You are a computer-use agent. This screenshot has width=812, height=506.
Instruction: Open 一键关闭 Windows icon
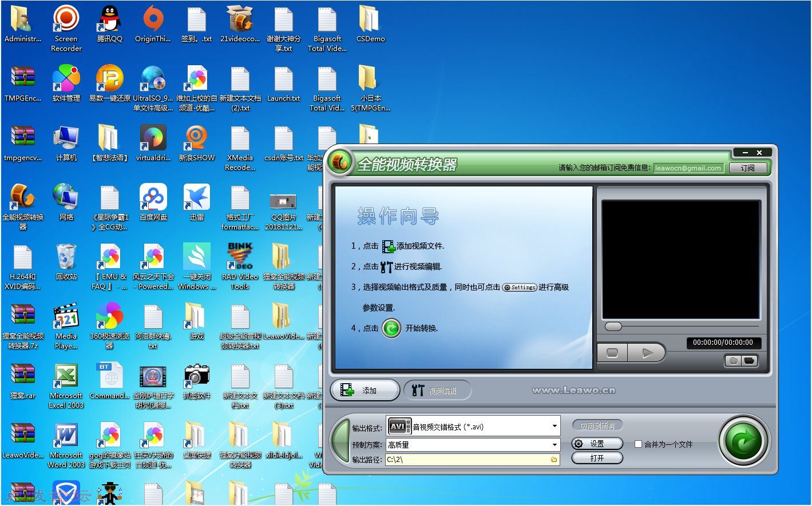[196, 266]
